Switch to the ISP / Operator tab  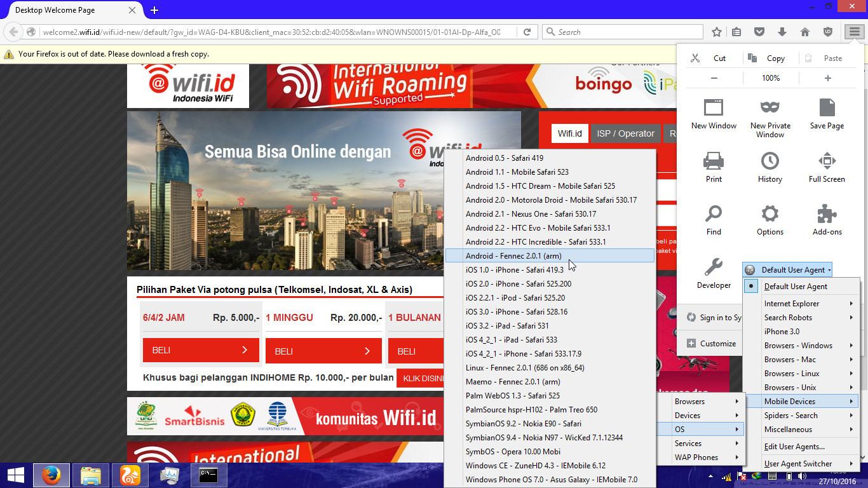625,133
